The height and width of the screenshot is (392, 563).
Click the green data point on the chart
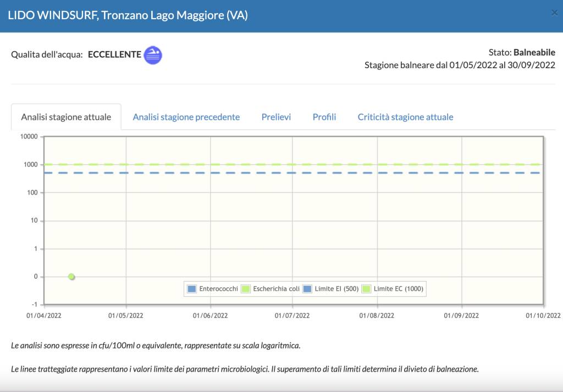[x=71, y=277]
